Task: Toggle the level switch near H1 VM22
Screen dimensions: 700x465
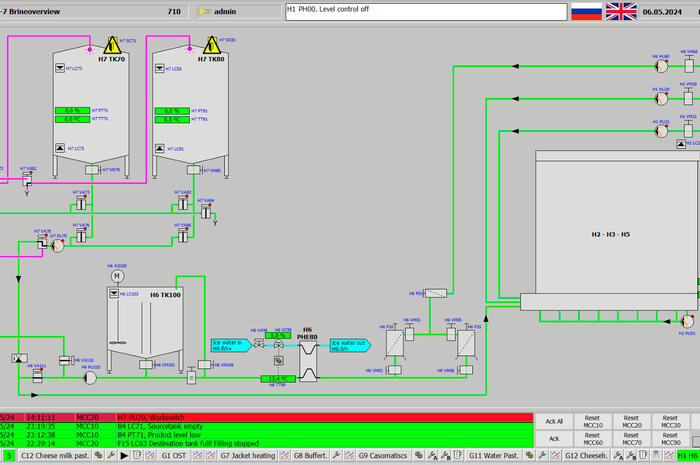Action: point(681,144)
